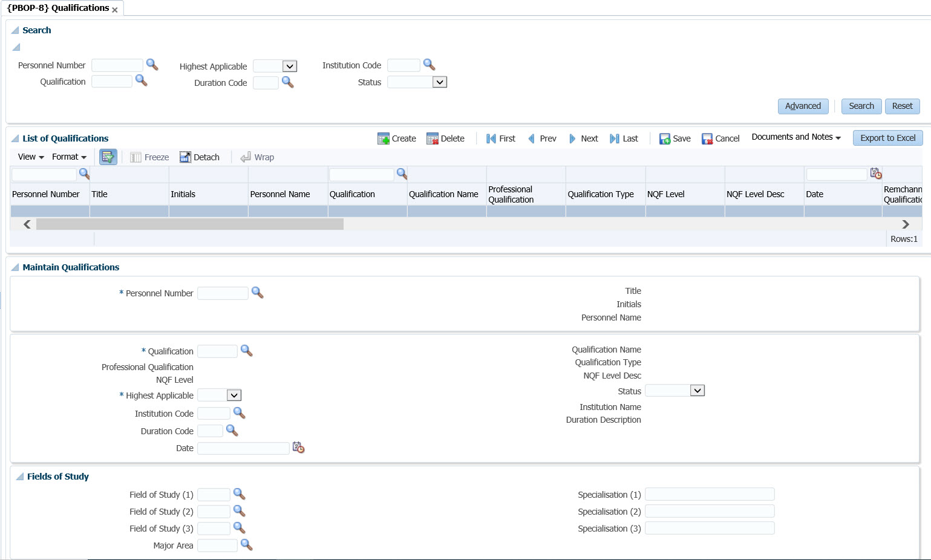Click the Export to Excel button

[x=887, y=138]
